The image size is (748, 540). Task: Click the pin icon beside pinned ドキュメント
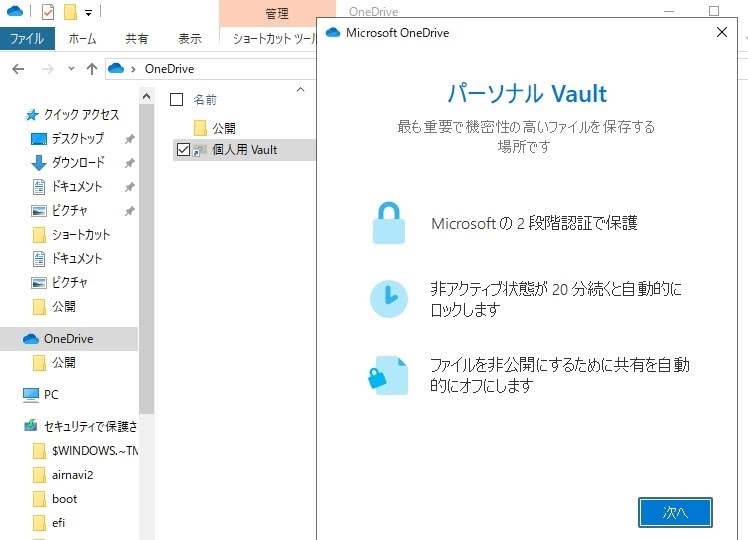point(129,187)
